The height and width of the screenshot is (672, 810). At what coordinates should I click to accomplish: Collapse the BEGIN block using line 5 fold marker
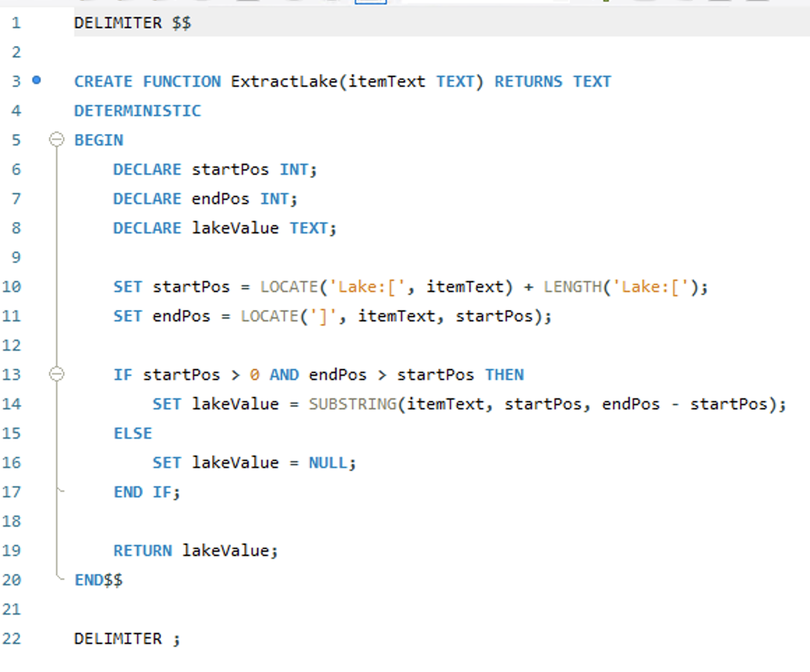(56, 140)
